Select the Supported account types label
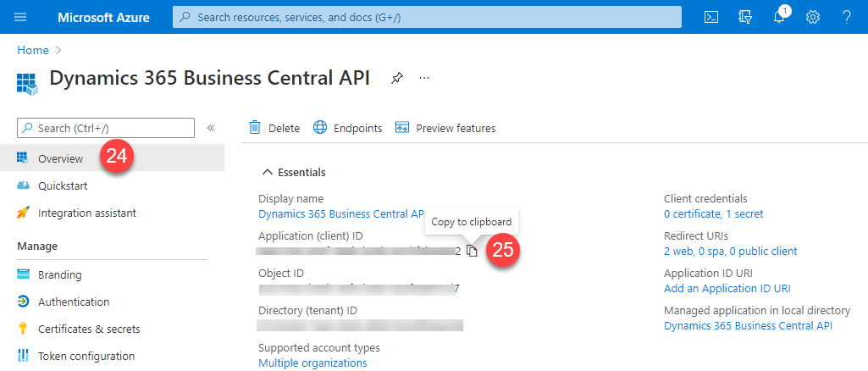The height and width of the screenshot is (371, 868). [x=319, y=348]
